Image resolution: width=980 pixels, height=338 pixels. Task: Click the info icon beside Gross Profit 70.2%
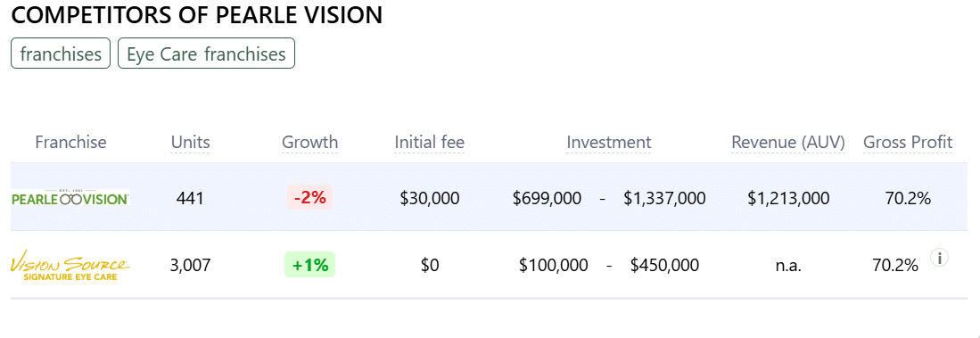coord(939,258)
